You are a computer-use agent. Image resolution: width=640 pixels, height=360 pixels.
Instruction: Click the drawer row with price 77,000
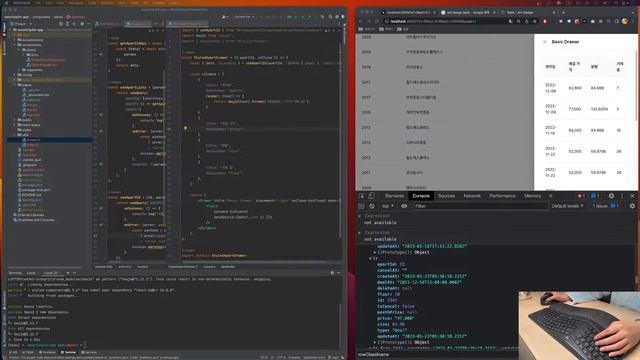click(586, 109)
